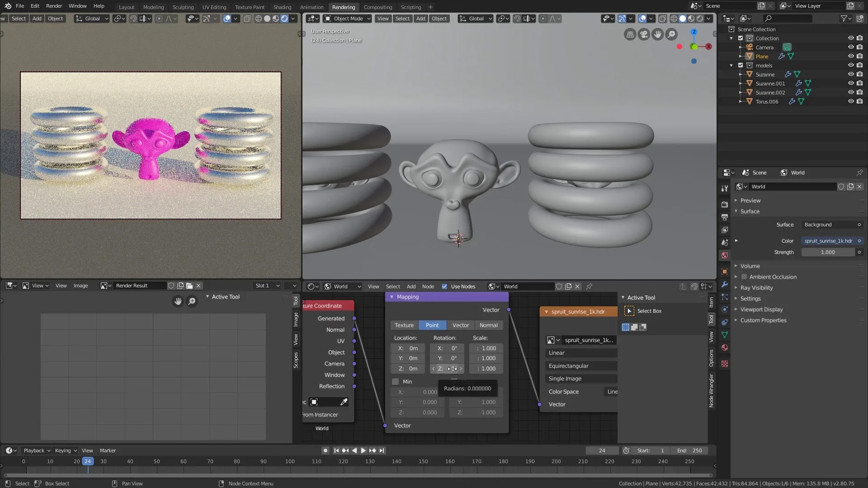
Task: Select the Compositing workspace tab
Action: point(377,7)
